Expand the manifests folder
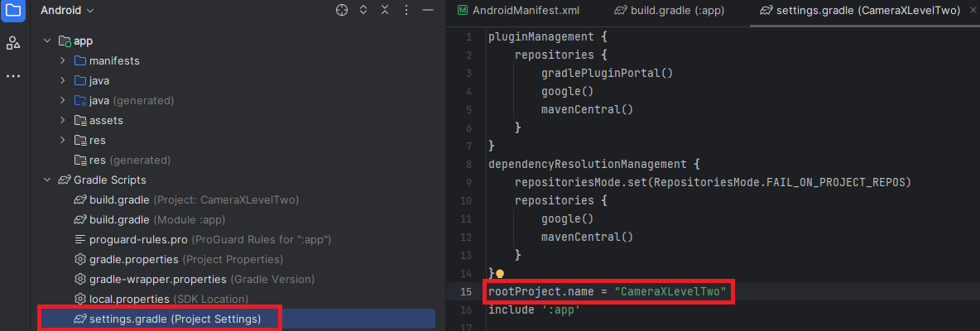Image resolution: width=980 pixels, height=331 pixels. tap(63, 60)
